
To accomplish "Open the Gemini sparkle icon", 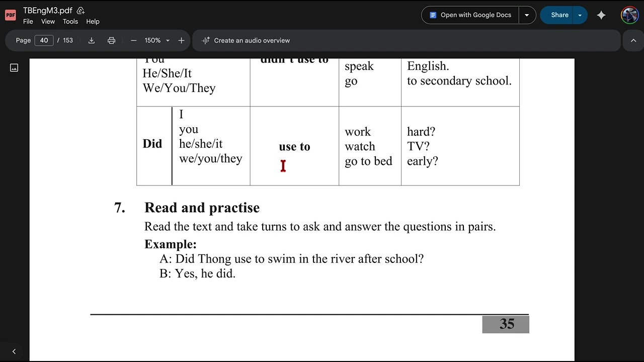I will click(x=601, y=15).
